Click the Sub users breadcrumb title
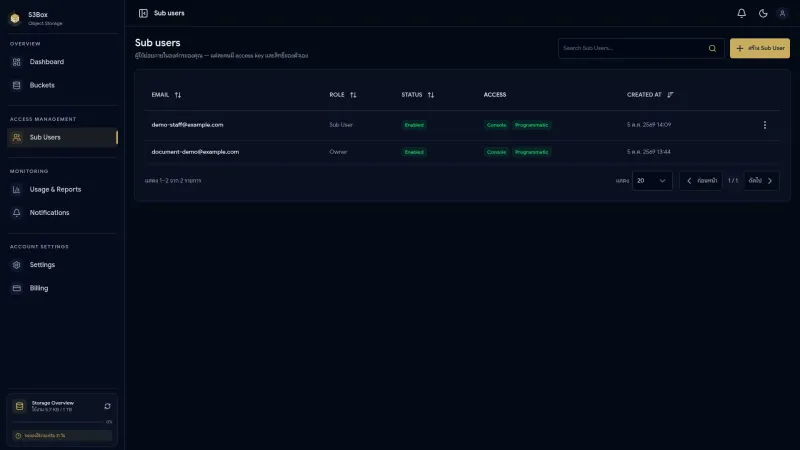 [x=169, y=13]
